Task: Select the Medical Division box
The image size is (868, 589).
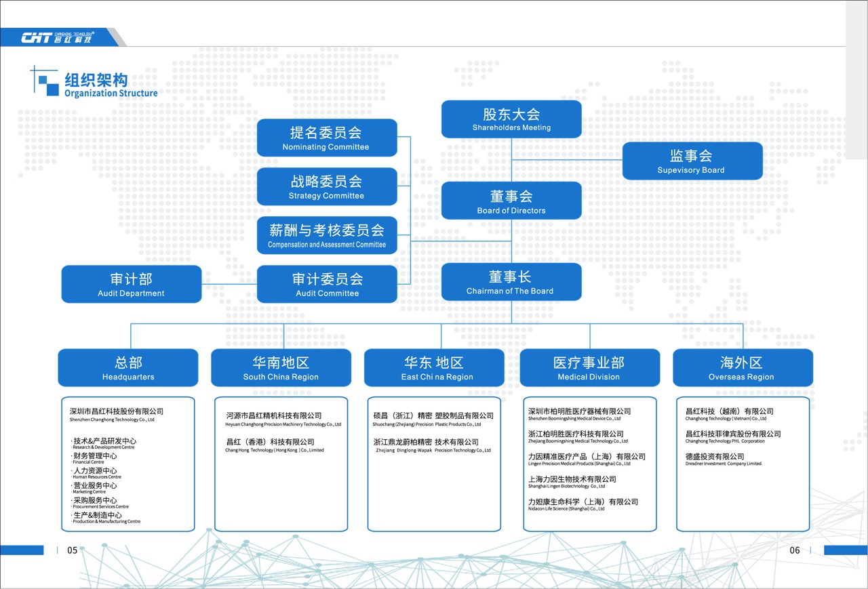Action: pyautogui.click(x=589, y=368)
